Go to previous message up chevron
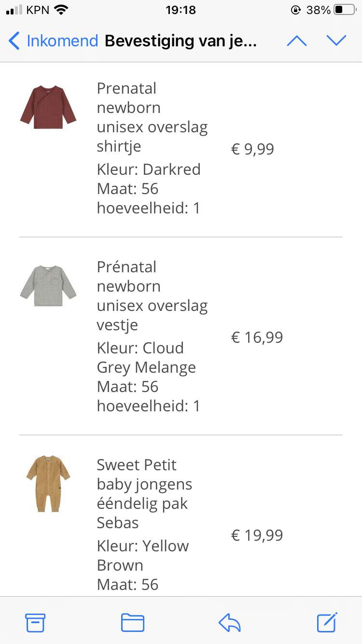Viewport: 362px width, 644px height. (x=297, y=41)
